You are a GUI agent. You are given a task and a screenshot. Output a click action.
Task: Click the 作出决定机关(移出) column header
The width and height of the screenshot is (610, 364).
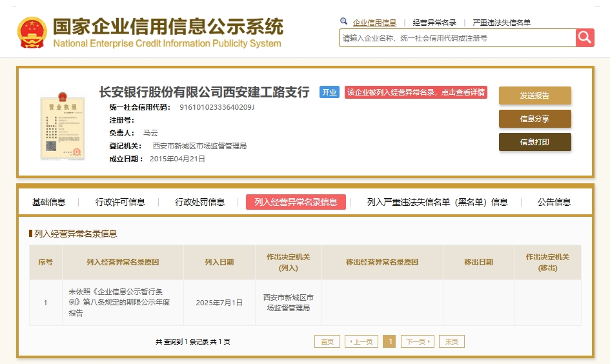point(548,262)
